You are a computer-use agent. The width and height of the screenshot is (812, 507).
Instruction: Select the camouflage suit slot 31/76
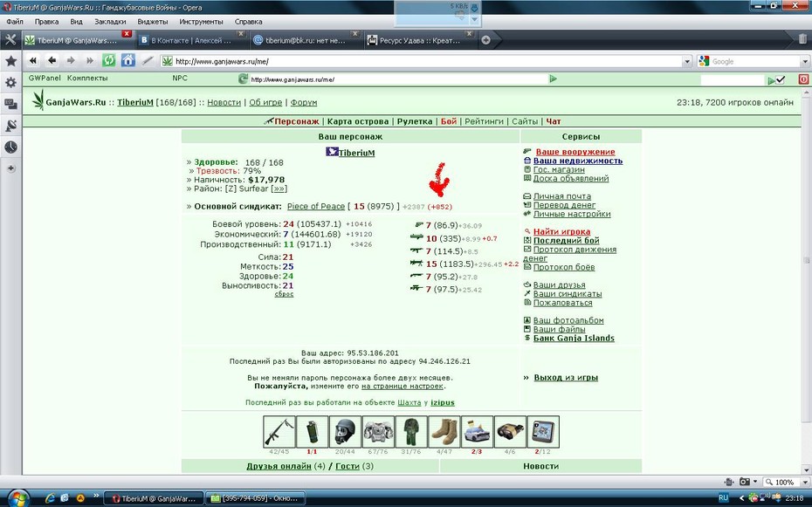[x=411, y=431]
